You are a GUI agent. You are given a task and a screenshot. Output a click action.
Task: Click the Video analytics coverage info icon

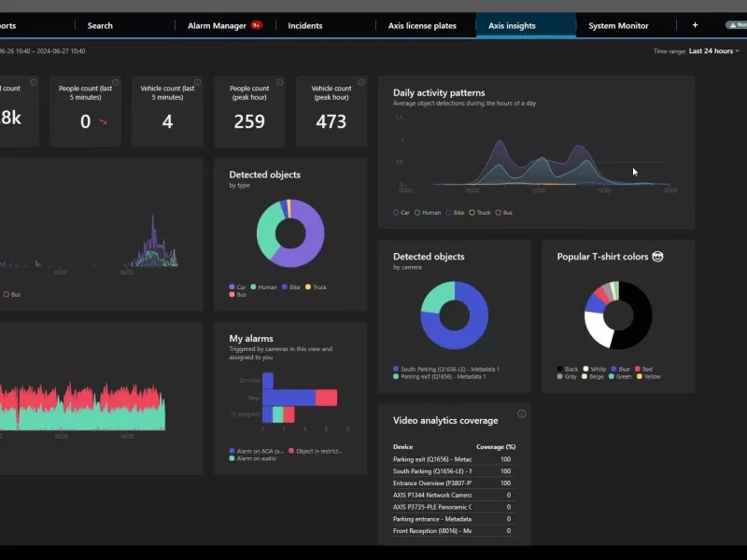[521, 413]
